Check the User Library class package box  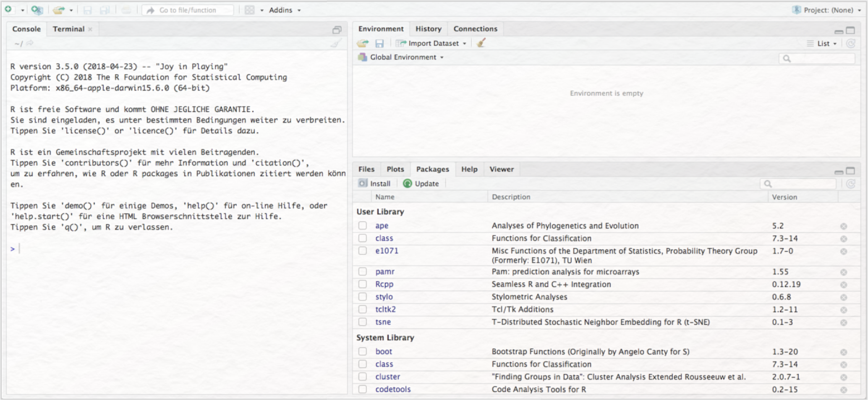click(x=363, y=238)
